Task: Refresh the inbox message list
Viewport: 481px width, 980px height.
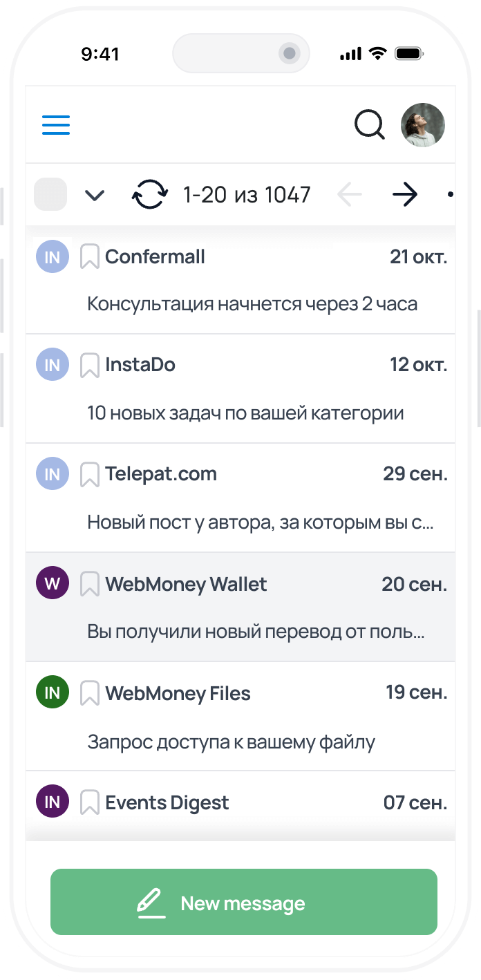Action: (149, 195)
